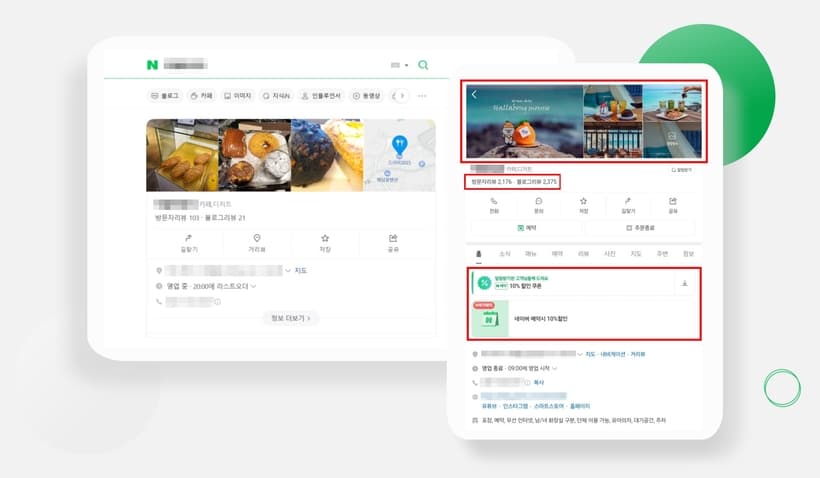820x478 pixels.
Task: Expand the address chevron in left card
Action: click(x=289, y=271)
